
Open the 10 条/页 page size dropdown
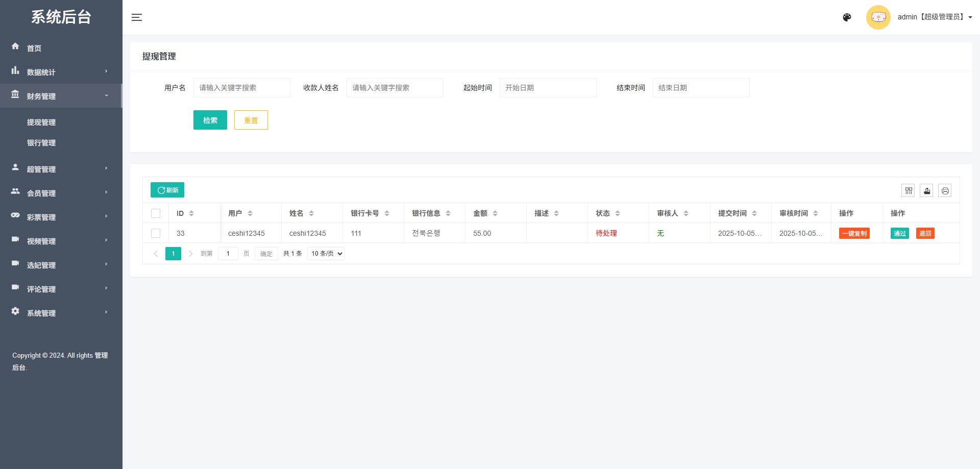326,254
